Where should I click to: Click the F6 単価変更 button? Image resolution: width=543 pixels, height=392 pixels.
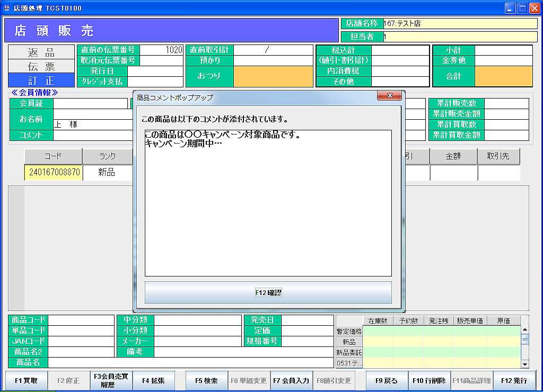[x=249, y=380]
